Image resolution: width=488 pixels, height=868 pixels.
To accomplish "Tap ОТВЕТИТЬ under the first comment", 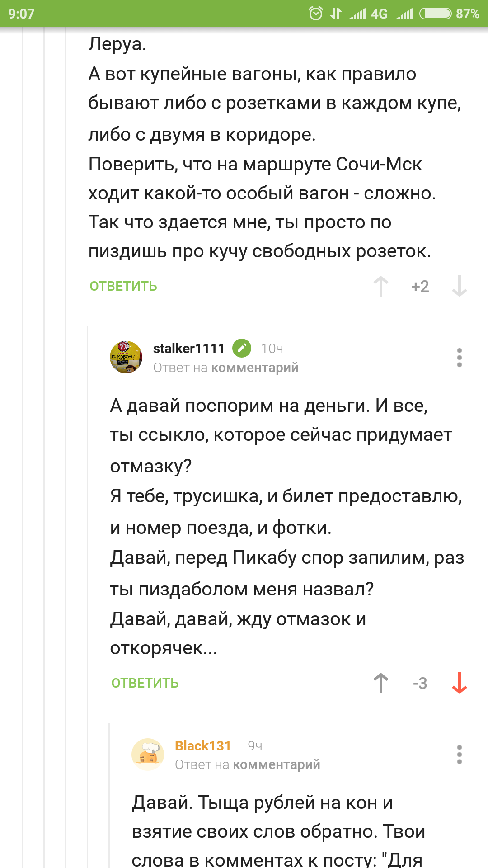I will tap(123, 286).
